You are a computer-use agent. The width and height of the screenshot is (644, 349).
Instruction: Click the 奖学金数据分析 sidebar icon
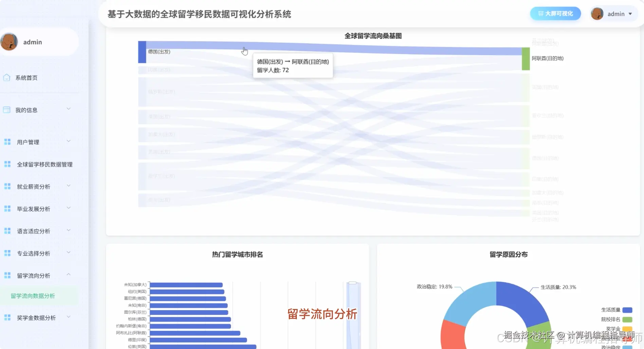point(7,317)
